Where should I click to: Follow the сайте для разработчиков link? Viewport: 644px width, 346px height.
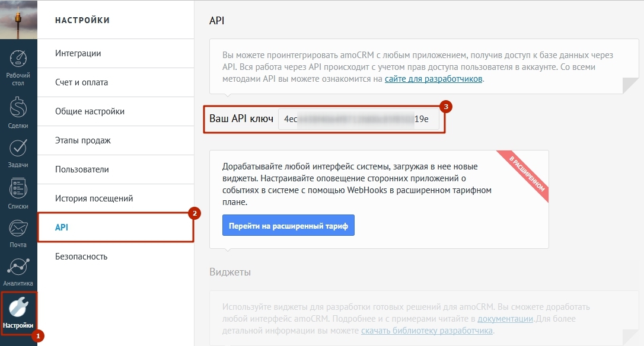434,79
